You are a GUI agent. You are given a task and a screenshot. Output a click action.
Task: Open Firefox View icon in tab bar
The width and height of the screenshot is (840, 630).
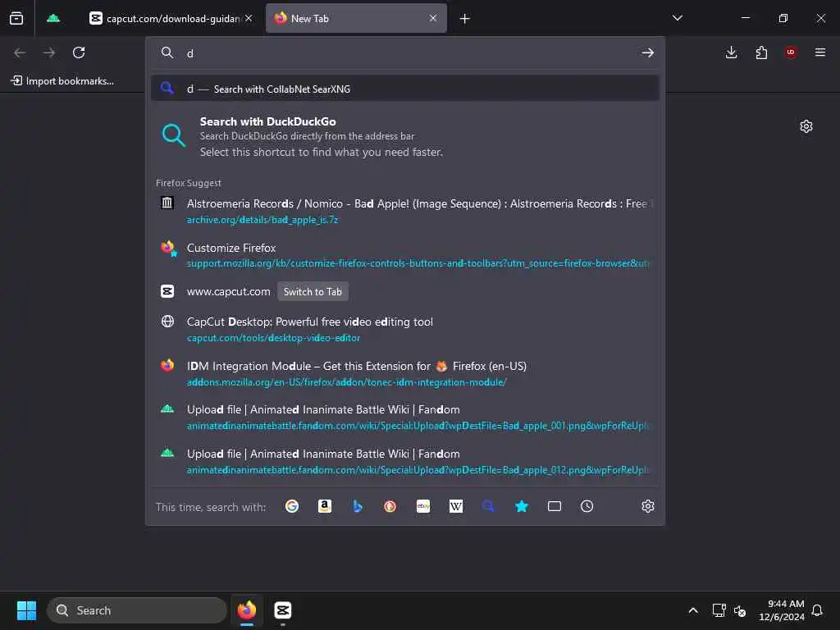tap(16, 18)
